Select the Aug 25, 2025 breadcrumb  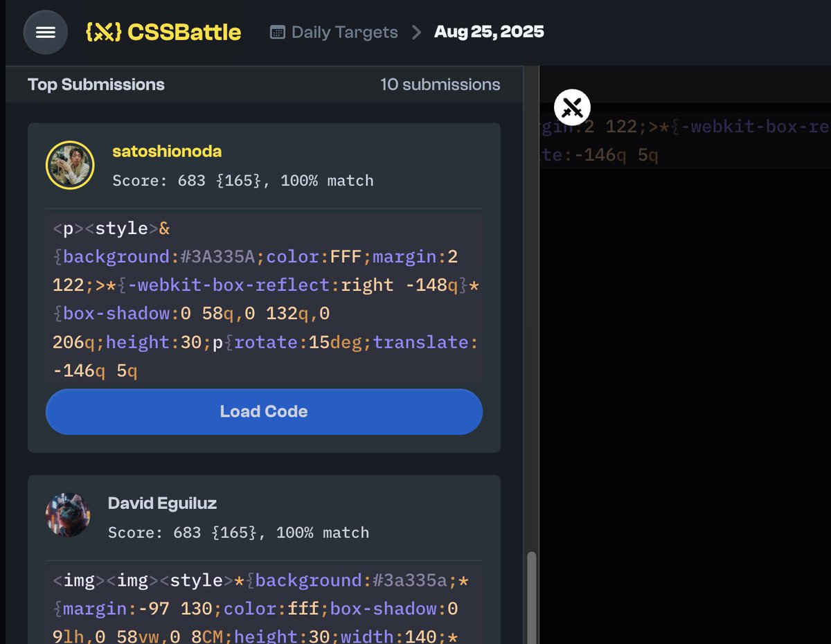(x=489, y=32)
